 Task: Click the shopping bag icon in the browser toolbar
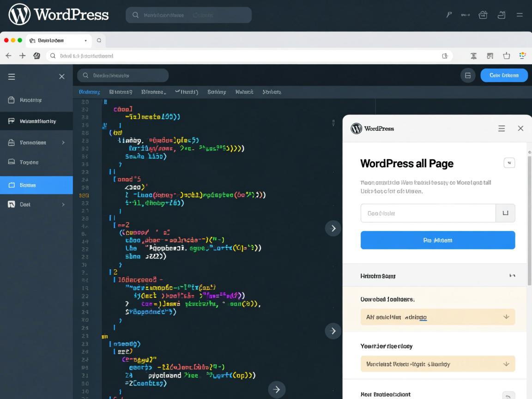(x=507, y=56)
